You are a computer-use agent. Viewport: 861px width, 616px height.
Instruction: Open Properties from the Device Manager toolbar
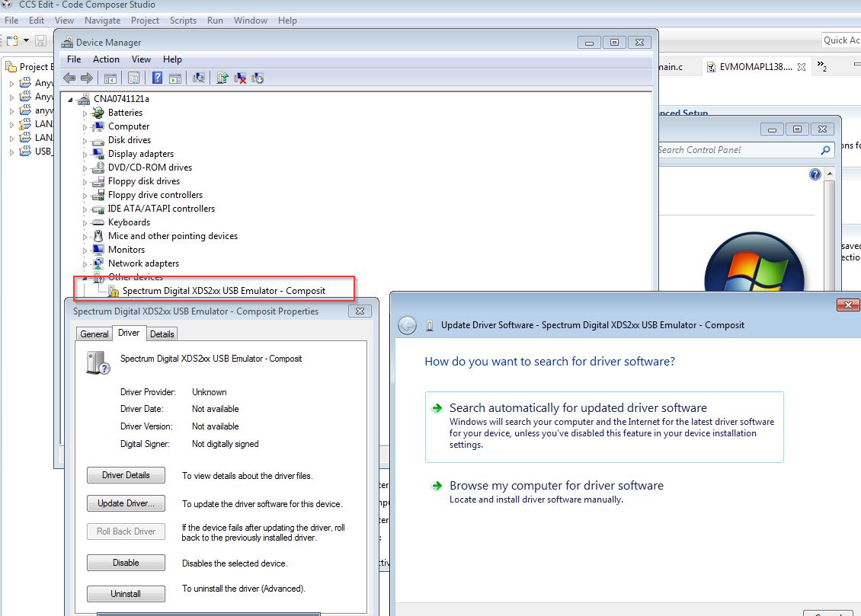[133, 78]
